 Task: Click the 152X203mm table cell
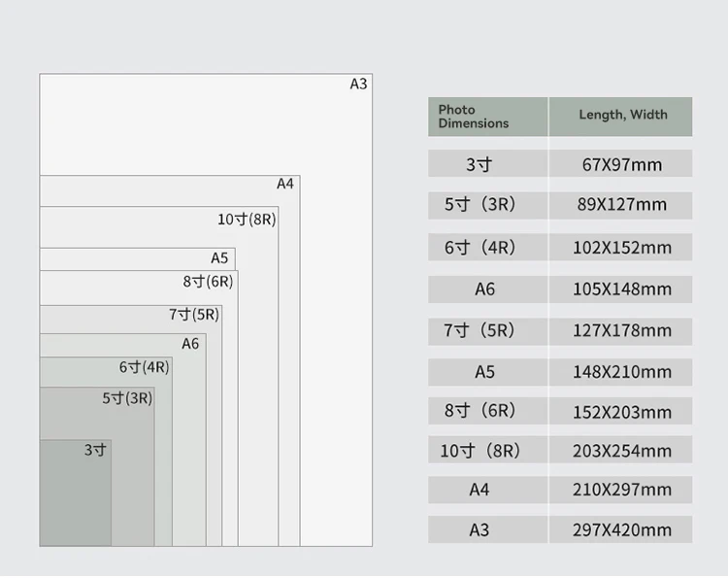(621, 411)
